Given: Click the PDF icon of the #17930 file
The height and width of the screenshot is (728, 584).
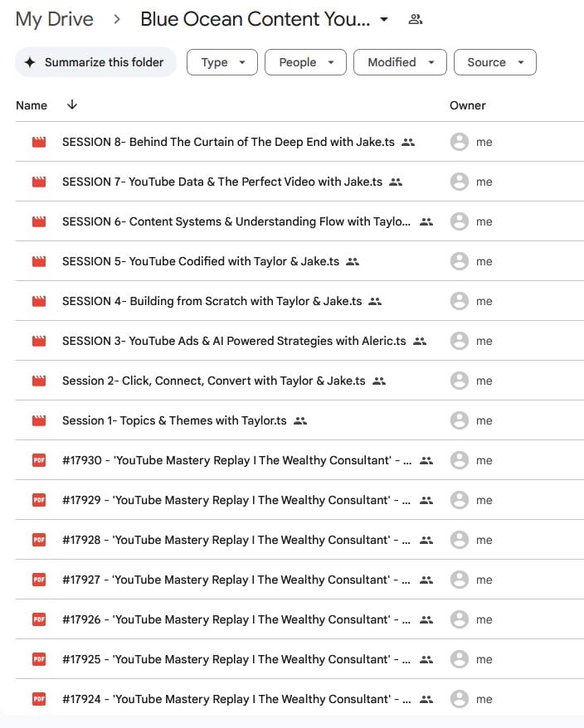Looking at the screenshot, I should (x=39, y=460).
